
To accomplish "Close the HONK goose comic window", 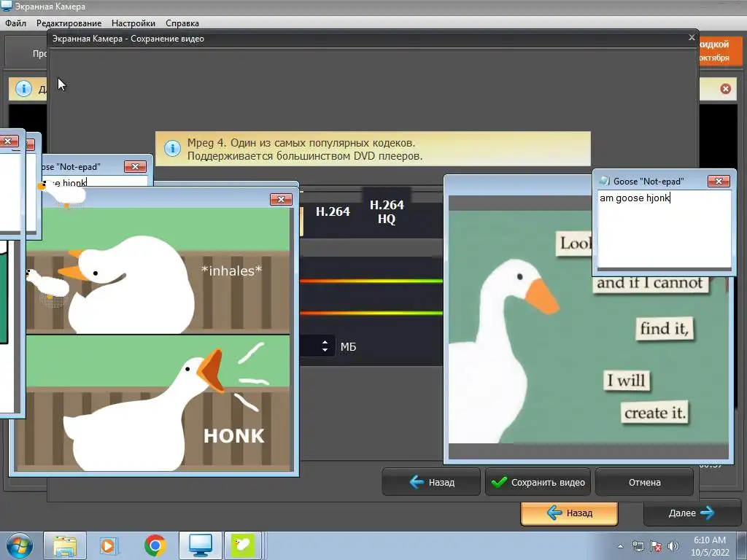I will (x=281, y=199).
